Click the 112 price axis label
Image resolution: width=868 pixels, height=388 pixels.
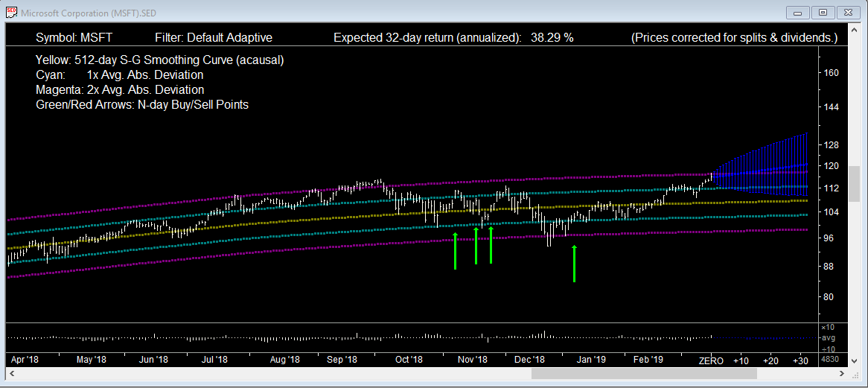(x=832, y=188)
